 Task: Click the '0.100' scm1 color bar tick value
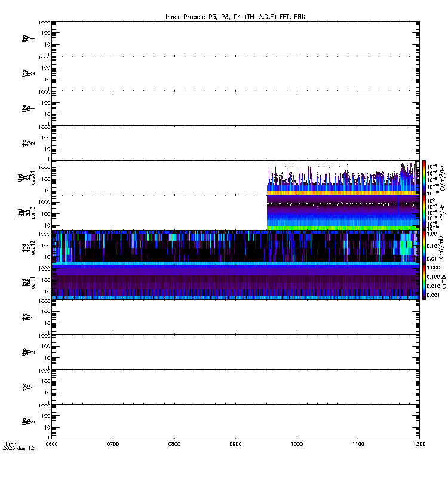tap(434, 277)
